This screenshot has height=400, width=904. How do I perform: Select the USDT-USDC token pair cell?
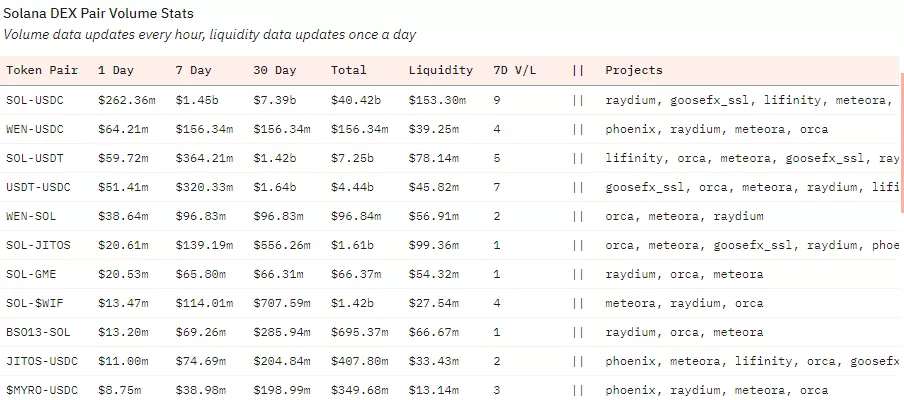coord(39,187)
